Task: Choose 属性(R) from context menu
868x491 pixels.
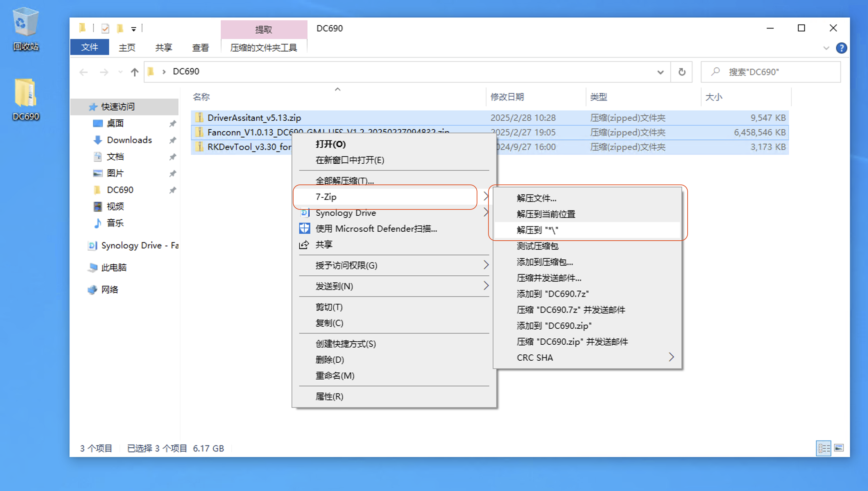Action: [x=394, y=396]
